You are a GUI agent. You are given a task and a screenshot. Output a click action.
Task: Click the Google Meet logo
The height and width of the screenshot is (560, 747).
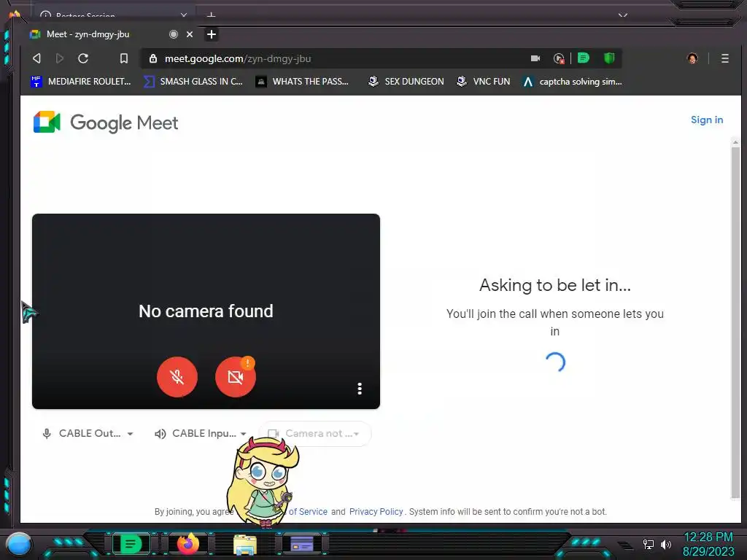(x=106, y=122)
